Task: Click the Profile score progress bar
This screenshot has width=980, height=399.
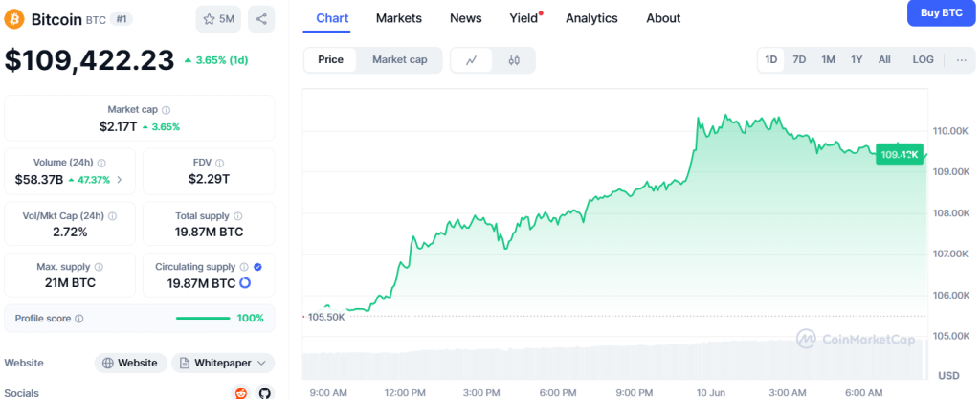Action: coord(203,319)
